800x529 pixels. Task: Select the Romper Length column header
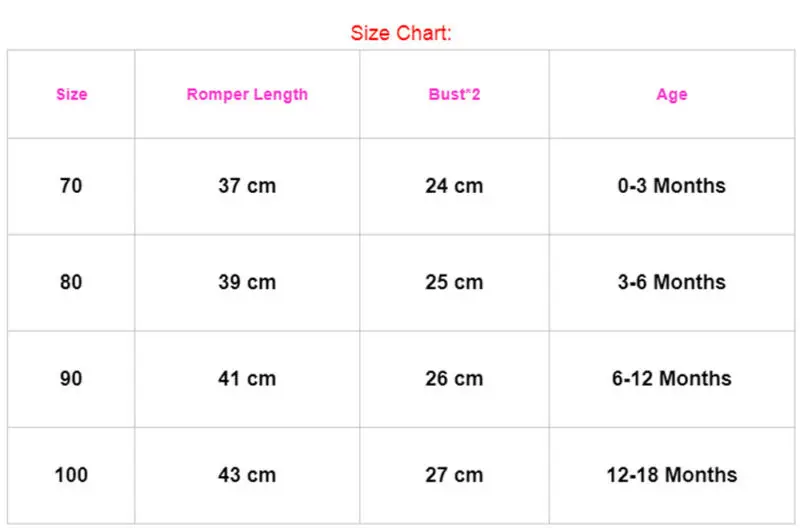click(247, 94)
